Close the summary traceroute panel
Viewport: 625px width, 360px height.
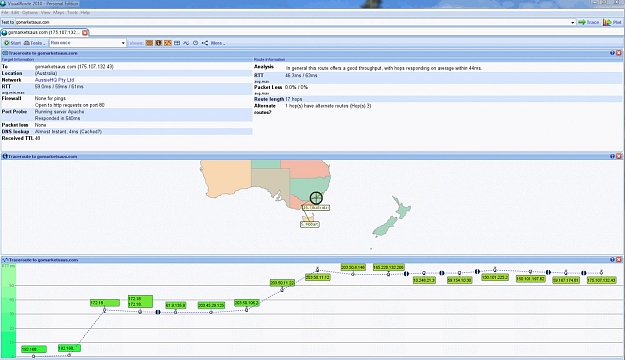pos(619,53)
